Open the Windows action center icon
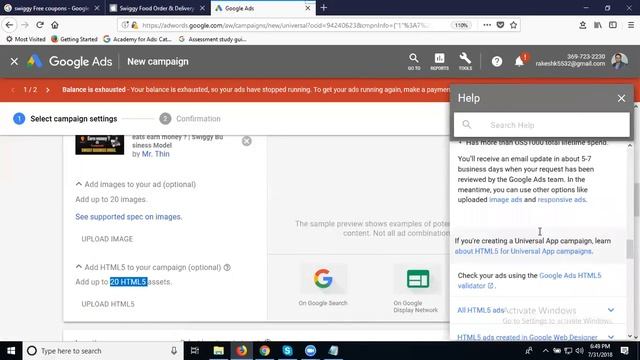The height and width of the screenshot is (360, 640). pyautogui.click(x=625, y=351)
